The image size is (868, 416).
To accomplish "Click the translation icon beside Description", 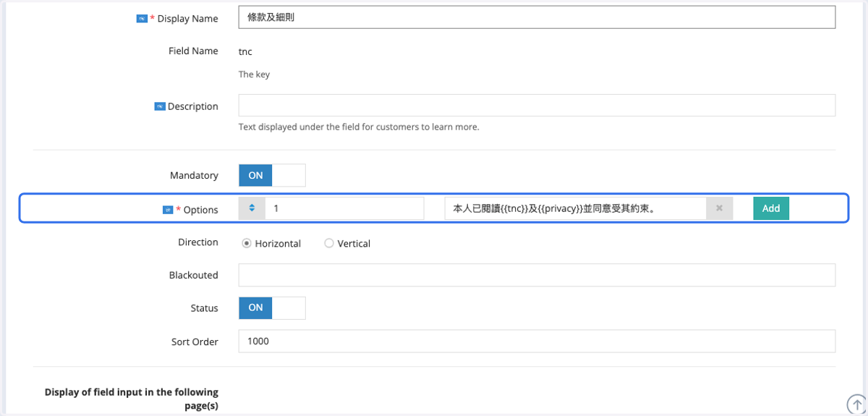I will coord(160,106).
